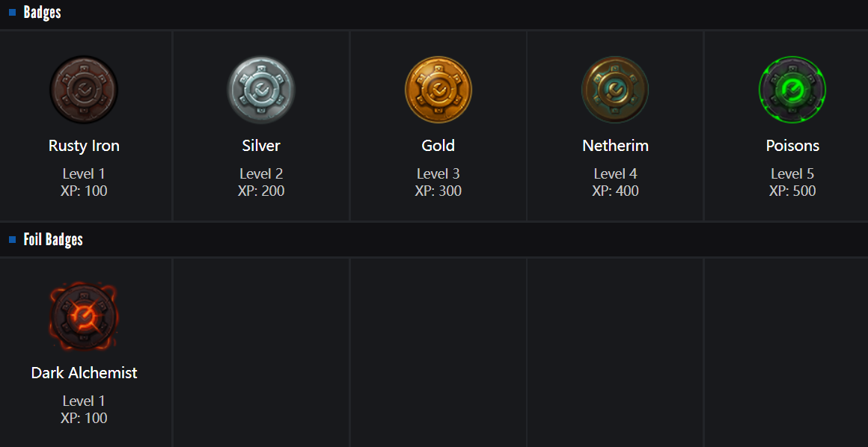The image size is (868, 447).
Task: Click the Gold Level 3 text
Action: (438, 174)
